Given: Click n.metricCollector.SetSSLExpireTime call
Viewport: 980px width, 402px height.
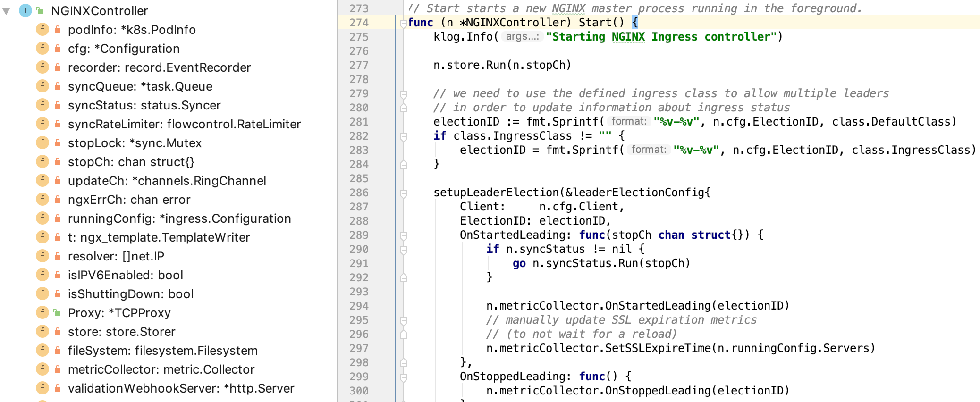Looking at the screenshot, I should pos(681,348).
